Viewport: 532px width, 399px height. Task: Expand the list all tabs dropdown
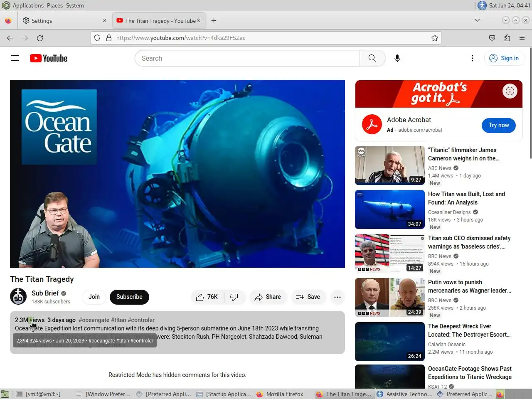click(477, 20)
